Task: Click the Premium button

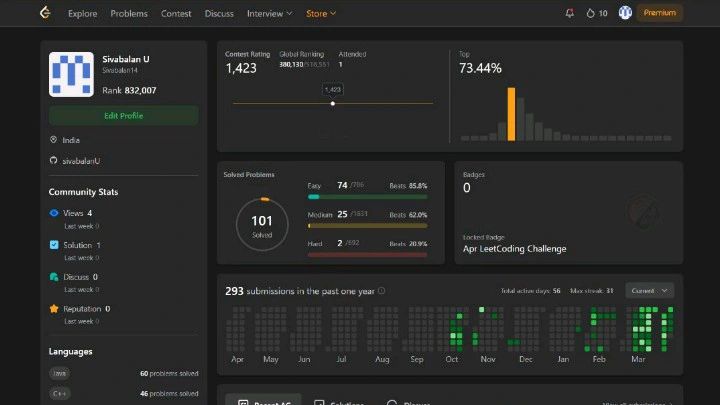Action: point(659,13)
